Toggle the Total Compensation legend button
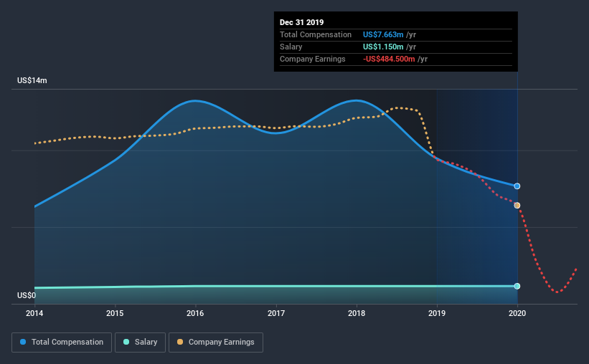The image size is (589, 364). (62, 343)
